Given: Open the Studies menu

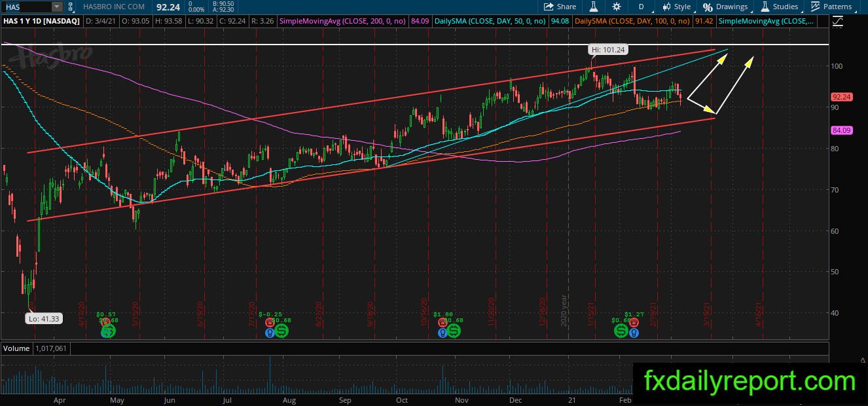Looking at the screenshot, I should pos(779,7).
